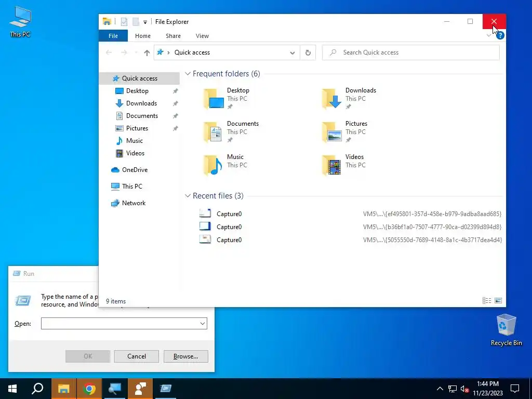
Task: Open the Run dialog command dropdown arrow
Action: [x=203, y=323]
